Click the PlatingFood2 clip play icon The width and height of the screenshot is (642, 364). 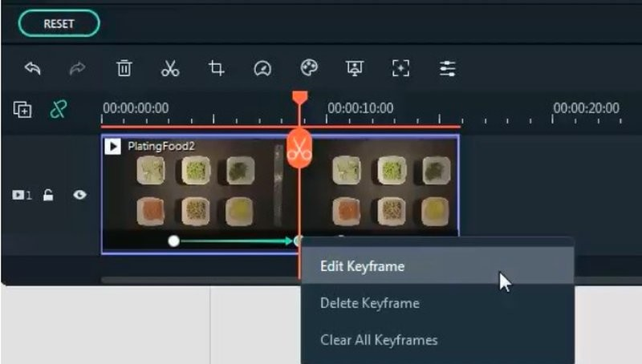tap(112, 147)
